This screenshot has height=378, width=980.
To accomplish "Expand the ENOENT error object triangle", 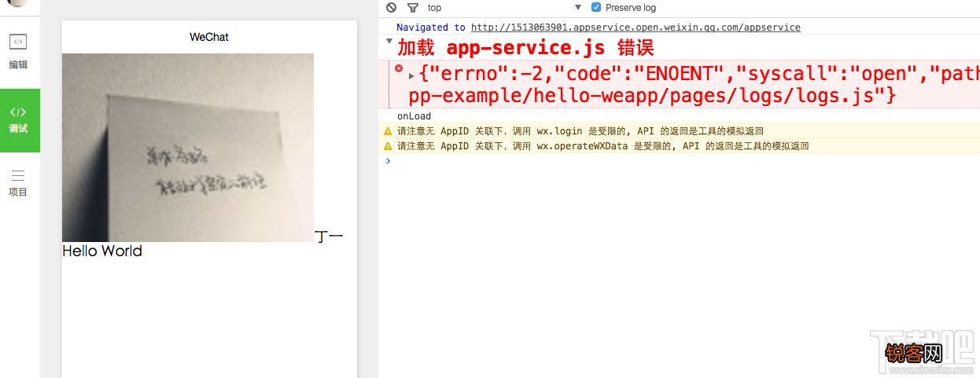I will pos(411,75).
